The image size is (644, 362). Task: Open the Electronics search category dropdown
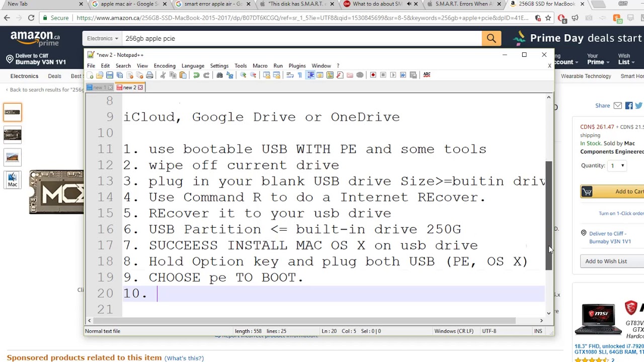pos(103,38)
